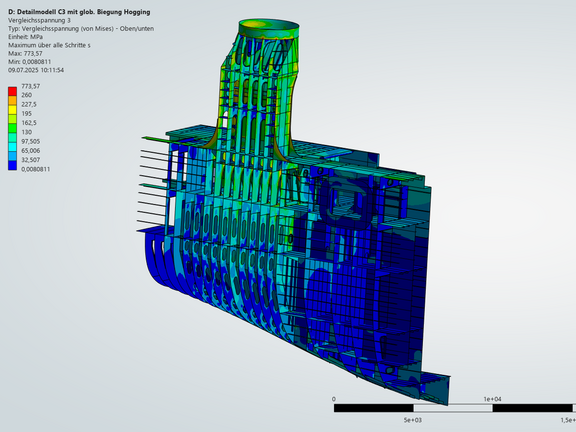This screenshot has height=432, width=576.
Task: Select the 162,5 legend value label
Action: 29,123
